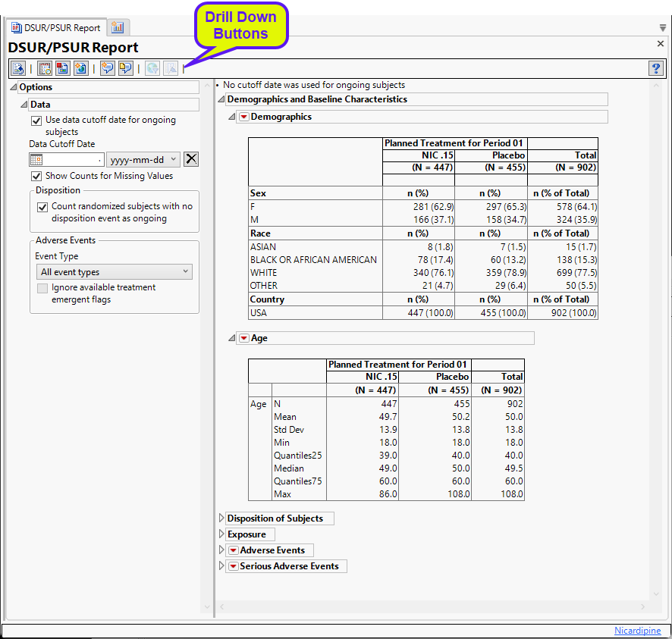Select the globe report generation icon
The width and height of the screenshot is (672, 639).
coord(81,68)
